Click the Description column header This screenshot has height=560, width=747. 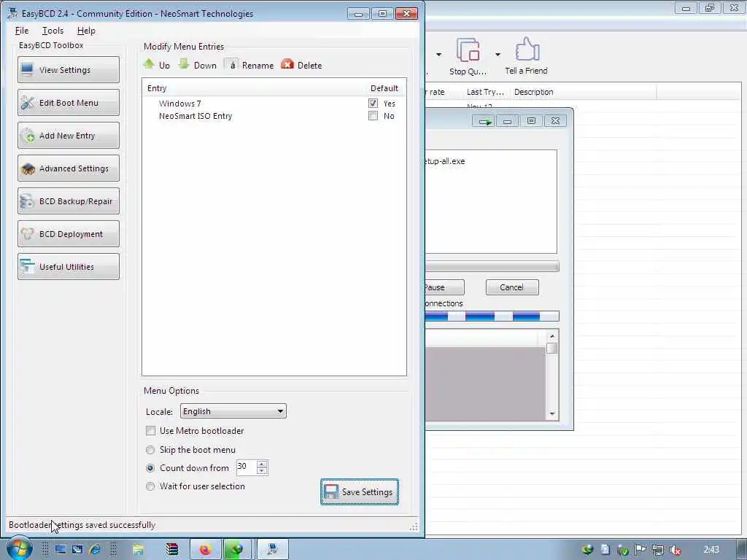tap(583, 92)
